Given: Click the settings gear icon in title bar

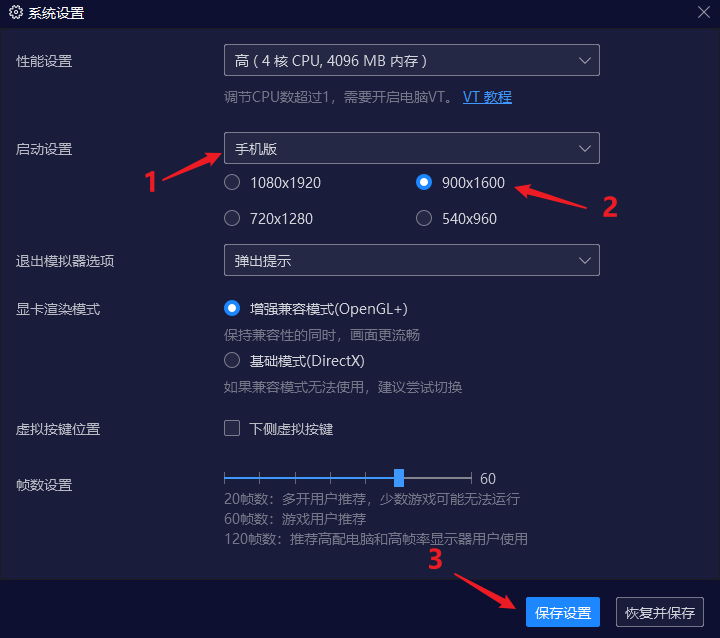Looking at the screenshot, I should (x=16, y=12).
